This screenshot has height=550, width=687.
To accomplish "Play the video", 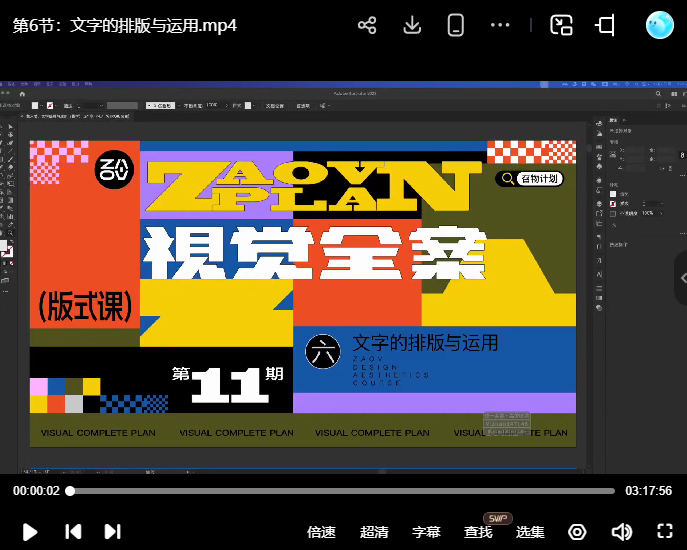I will pos(30,532).
